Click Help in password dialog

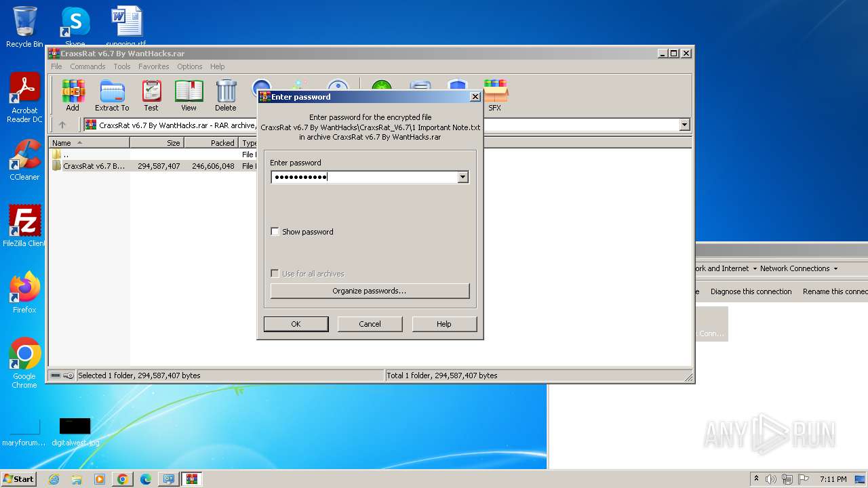point(444,324)
